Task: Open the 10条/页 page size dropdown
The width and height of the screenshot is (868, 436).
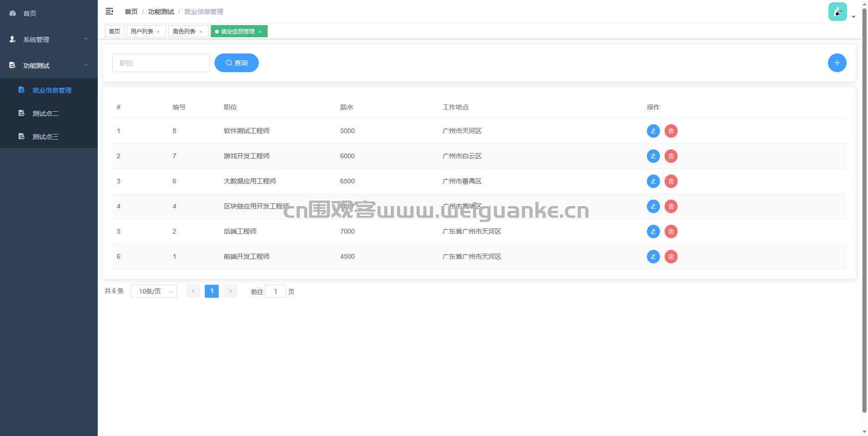Action: click(154, 291)
